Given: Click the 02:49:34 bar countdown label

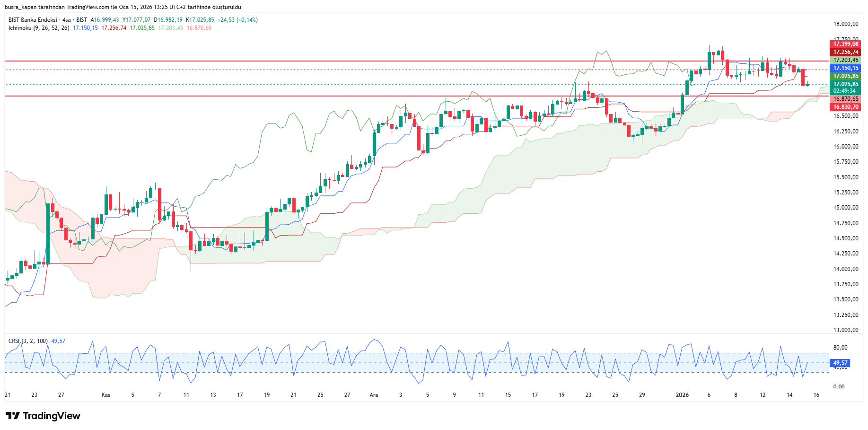Looking at the screenshot, I should coord(844,91).
